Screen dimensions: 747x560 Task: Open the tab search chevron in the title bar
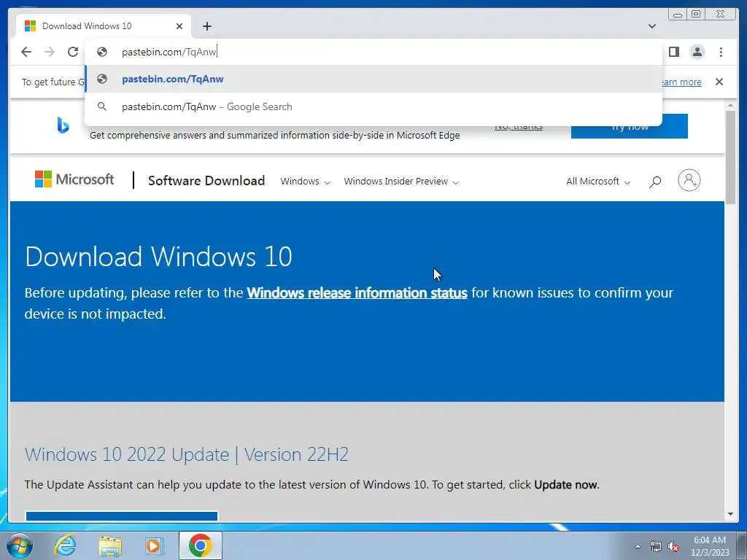[652, 26]
